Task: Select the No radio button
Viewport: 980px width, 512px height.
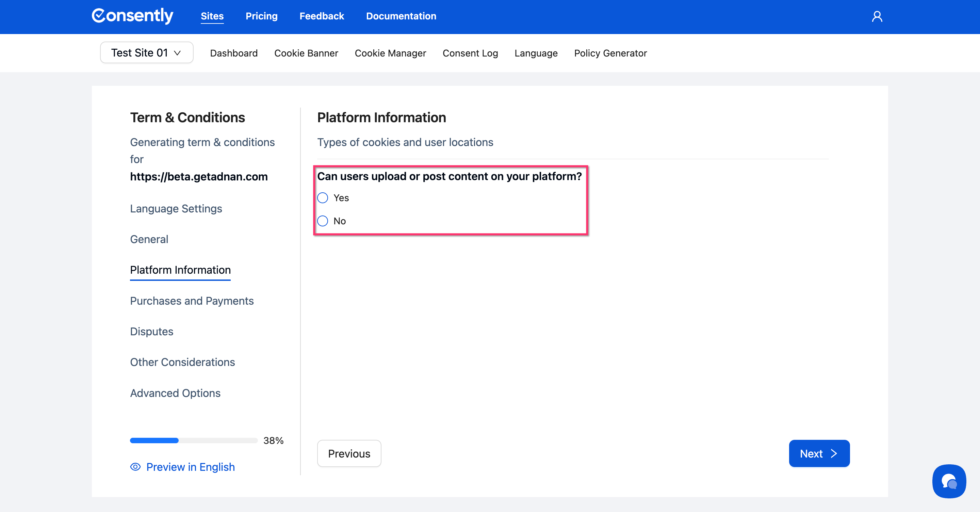Action: tap(323, 221)
